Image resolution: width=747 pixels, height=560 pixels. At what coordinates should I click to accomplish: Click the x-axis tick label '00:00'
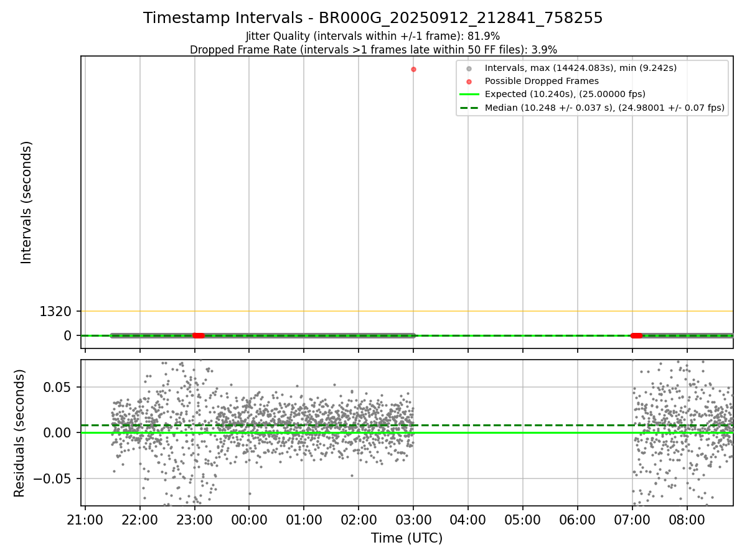point(249,519)
